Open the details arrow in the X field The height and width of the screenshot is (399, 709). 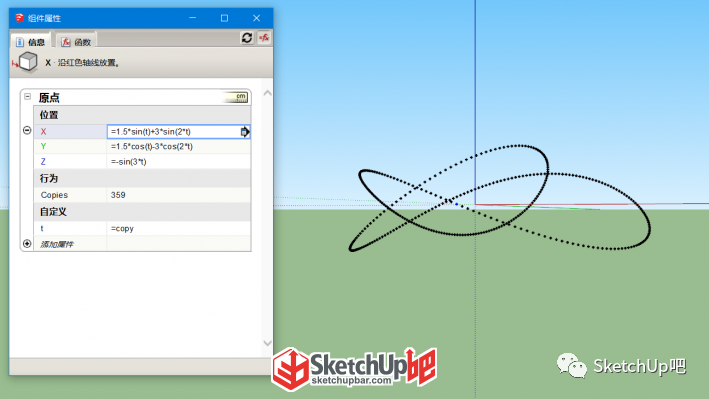tap(245, 132)
